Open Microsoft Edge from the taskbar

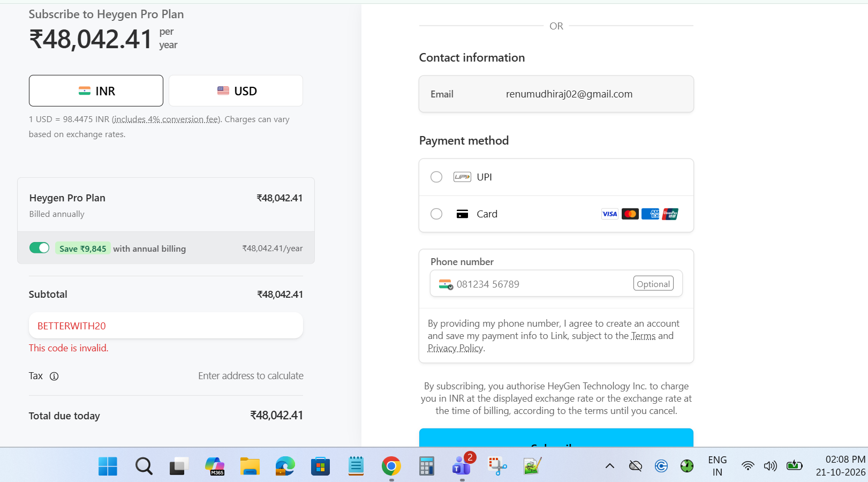285,466
